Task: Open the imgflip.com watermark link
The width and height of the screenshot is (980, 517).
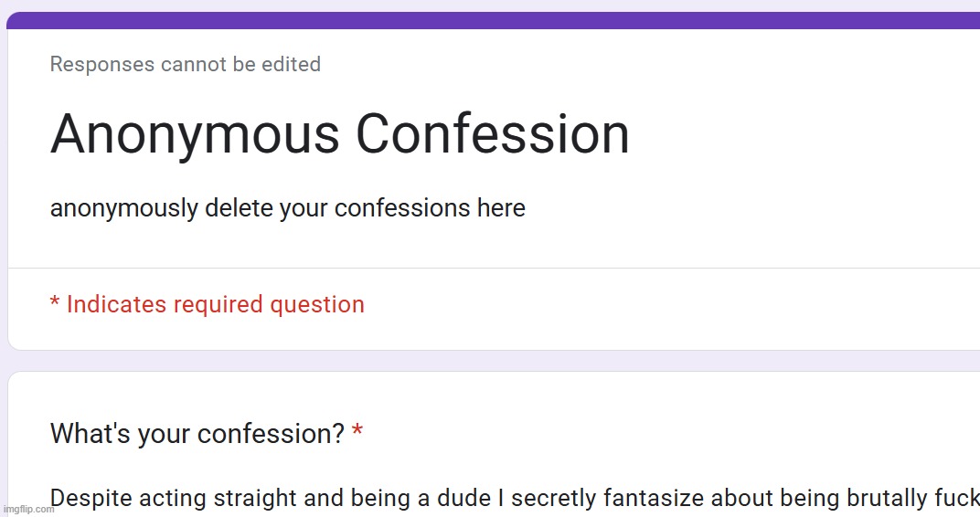Action: point(27,509)
